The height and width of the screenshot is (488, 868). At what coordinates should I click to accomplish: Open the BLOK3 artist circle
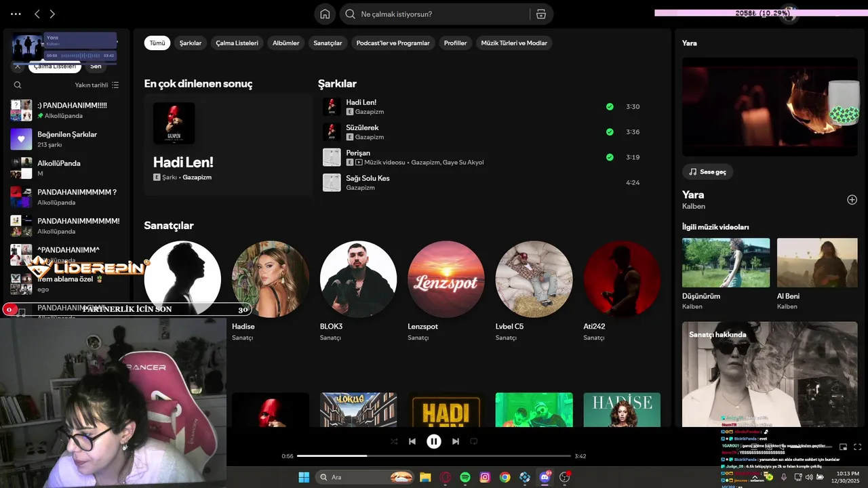coord(358,279)
